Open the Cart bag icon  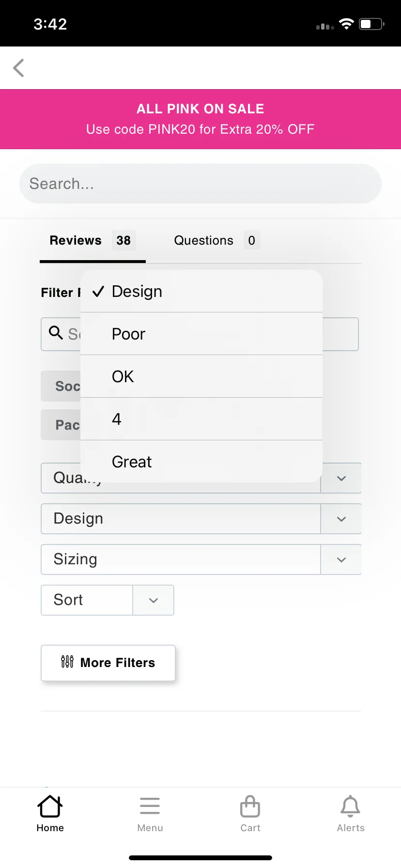[250, 806]
